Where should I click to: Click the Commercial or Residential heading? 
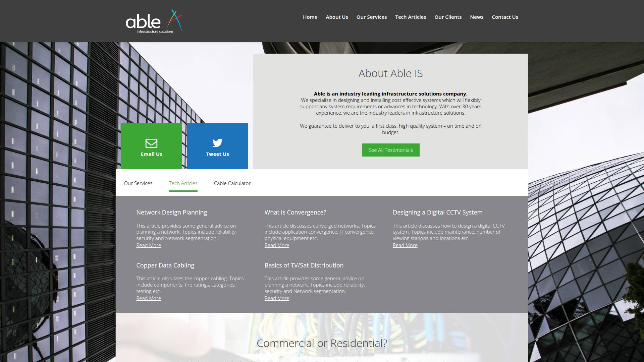(x=322, y=343)
